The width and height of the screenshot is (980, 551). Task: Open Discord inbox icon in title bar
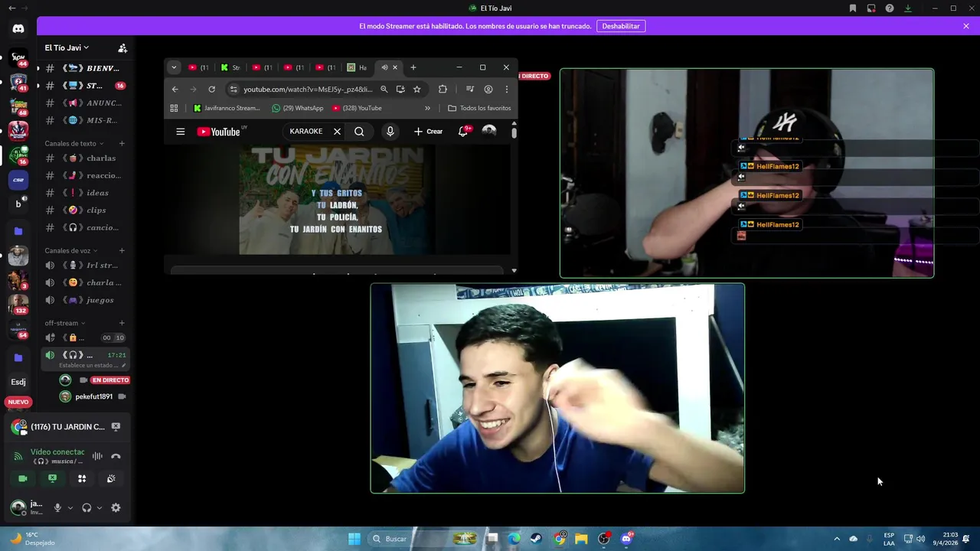[x=871, y=8]
